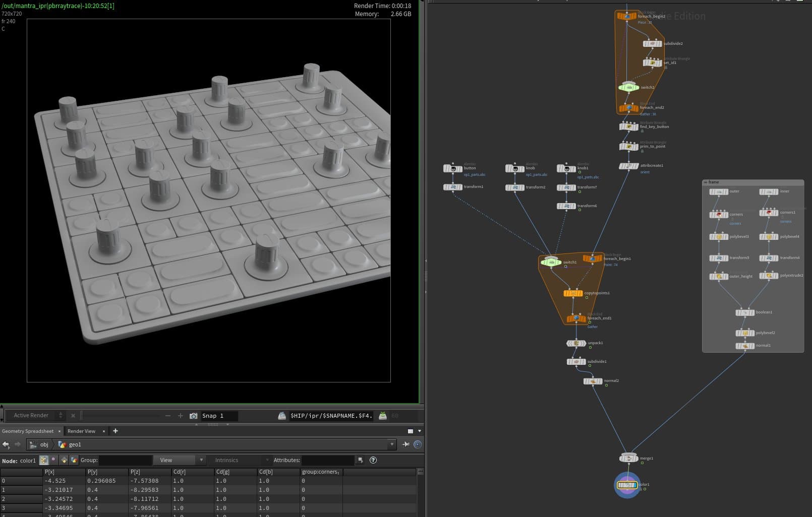Click the boolean1 node in frame box
Screen dimensions: 812x517
click(x=744, y=312)
